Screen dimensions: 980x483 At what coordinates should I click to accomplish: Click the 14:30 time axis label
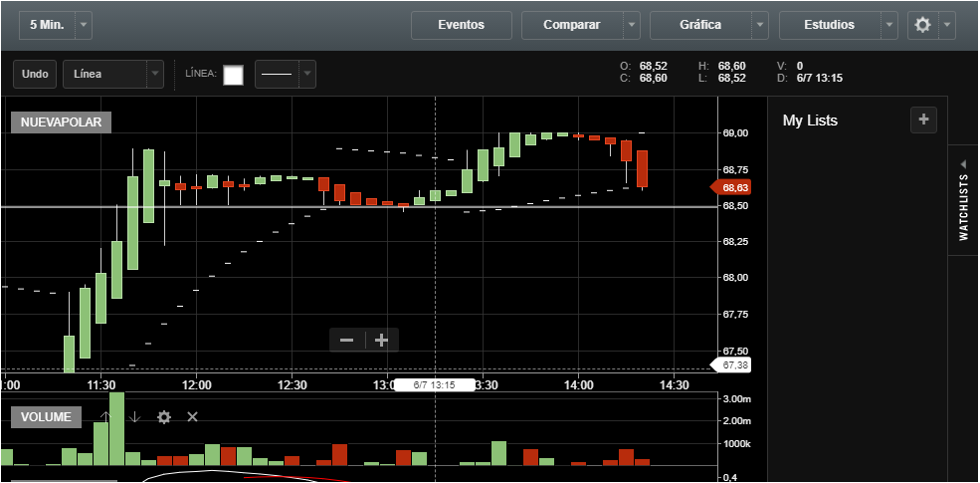(x=674, y=385)
